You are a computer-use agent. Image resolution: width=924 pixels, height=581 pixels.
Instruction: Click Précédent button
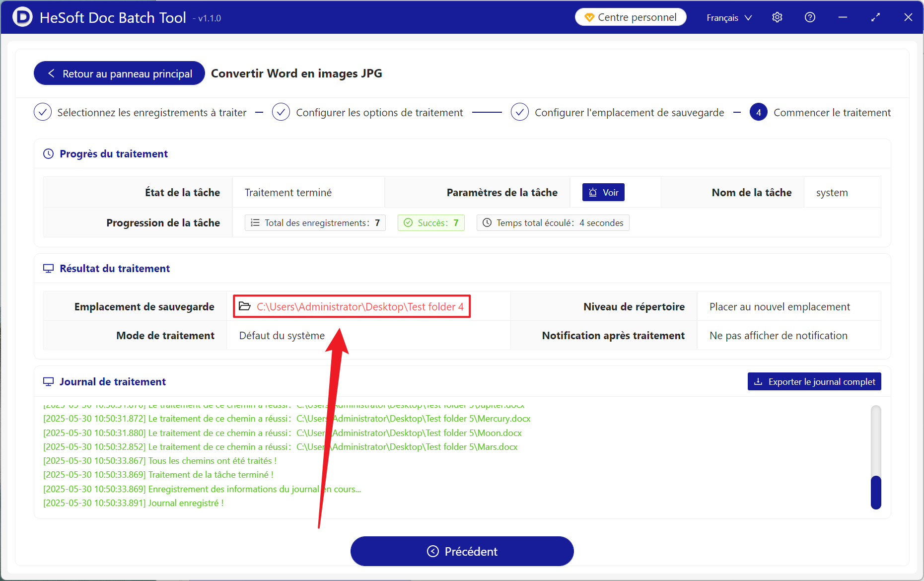(462, 551)
